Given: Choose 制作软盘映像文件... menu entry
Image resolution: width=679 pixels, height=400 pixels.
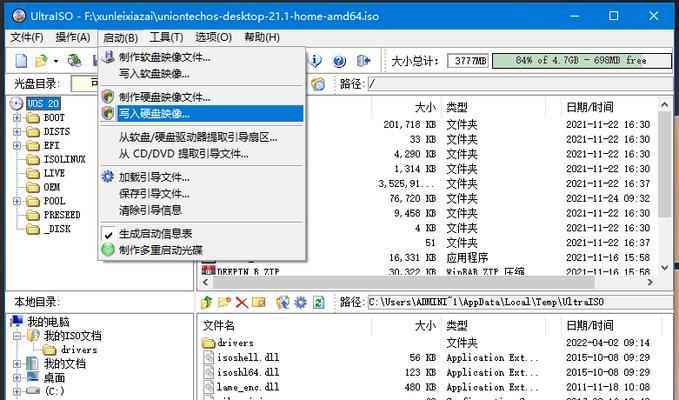Looking at the screenshot, I should coord(202,57).
